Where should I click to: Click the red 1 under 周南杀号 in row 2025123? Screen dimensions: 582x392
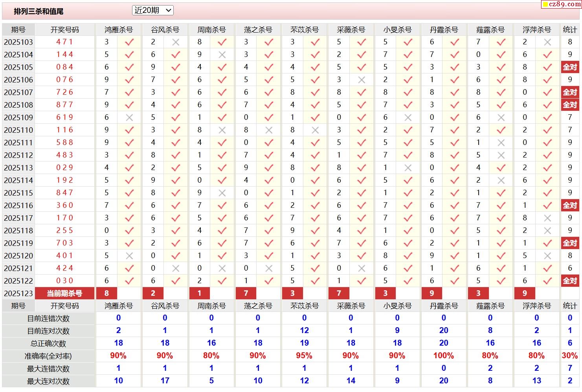pos(200,293)
